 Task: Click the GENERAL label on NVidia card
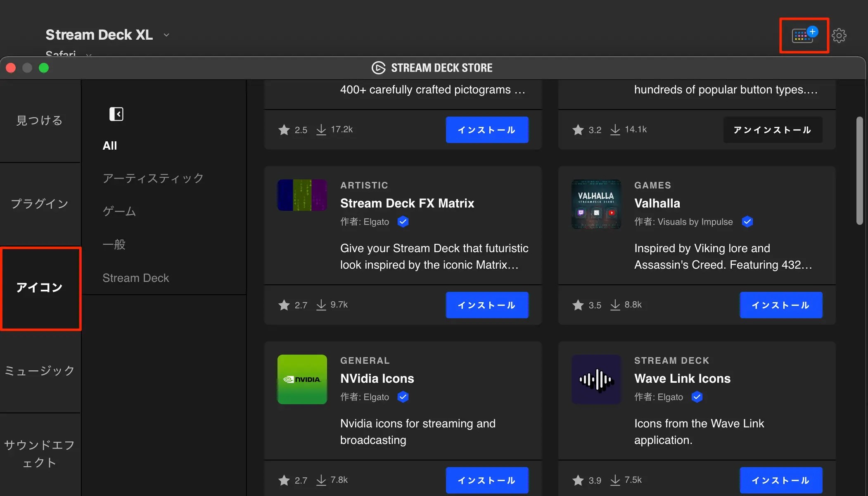(x=365, y=360)
